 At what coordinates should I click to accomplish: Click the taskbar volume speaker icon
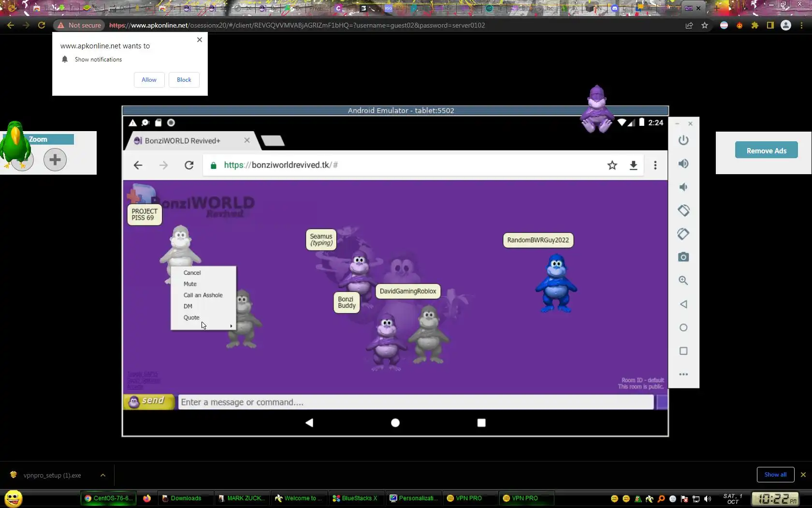tap(708, 499)
